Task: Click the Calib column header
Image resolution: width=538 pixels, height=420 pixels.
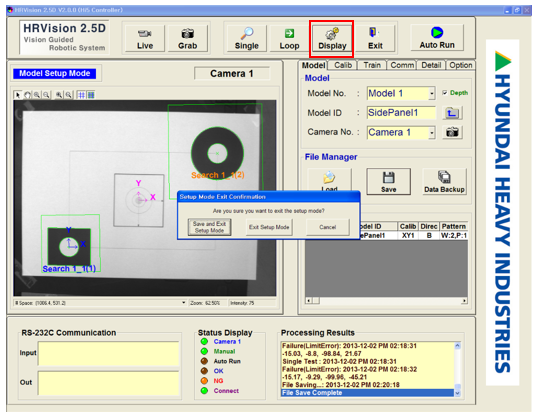Action: pos(408,226)
